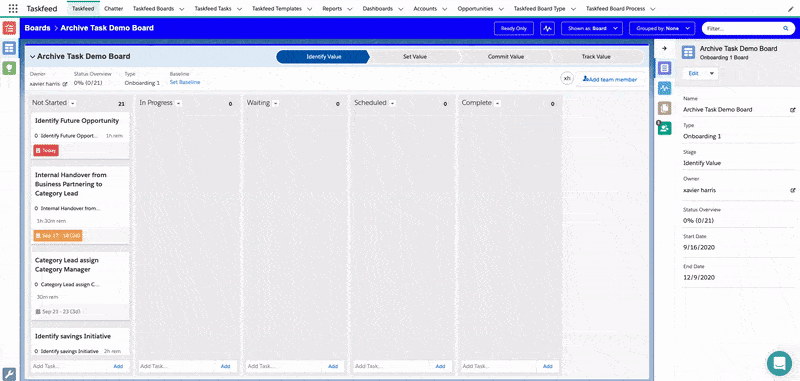
Task: Click Add in the Complete column
Action: click(547, 366)
